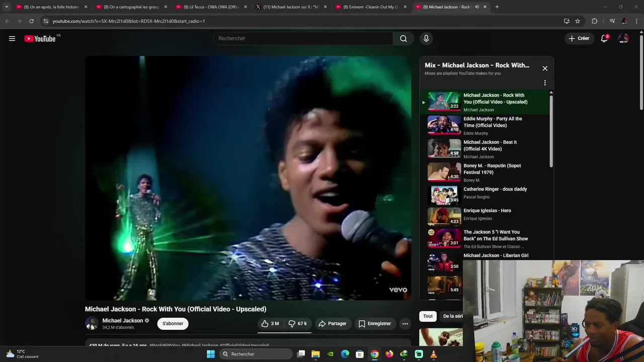
Task: Open #RockWithYou hashtag link
Action: click(x=165, y=345)
